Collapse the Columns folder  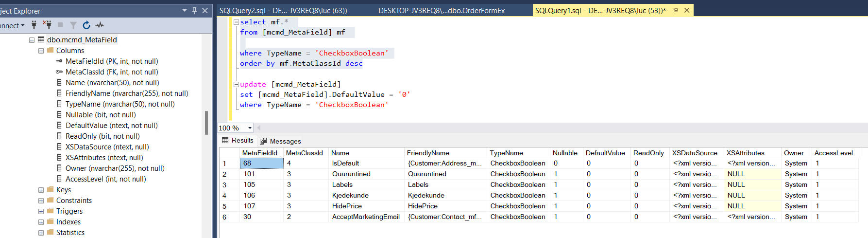click(x=41, y=51)
